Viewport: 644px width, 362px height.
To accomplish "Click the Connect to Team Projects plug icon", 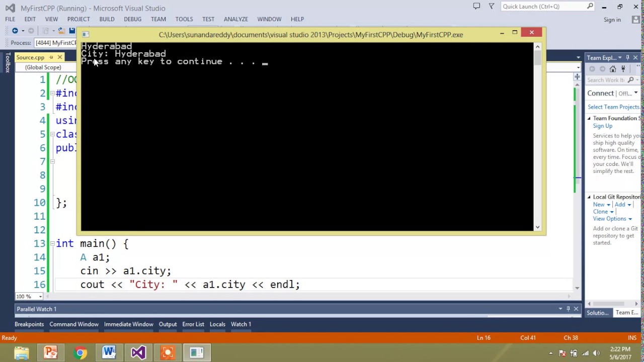I will (623, 69).
